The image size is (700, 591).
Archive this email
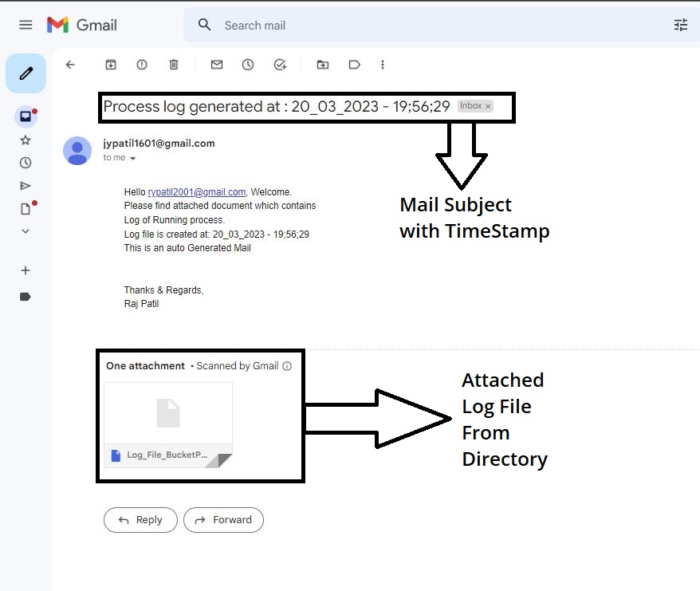tap(111, 65)
